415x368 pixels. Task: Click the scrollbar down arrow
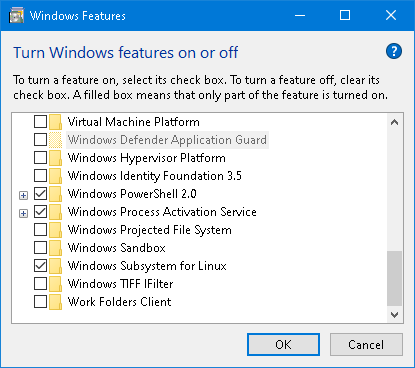coord(394,315)
